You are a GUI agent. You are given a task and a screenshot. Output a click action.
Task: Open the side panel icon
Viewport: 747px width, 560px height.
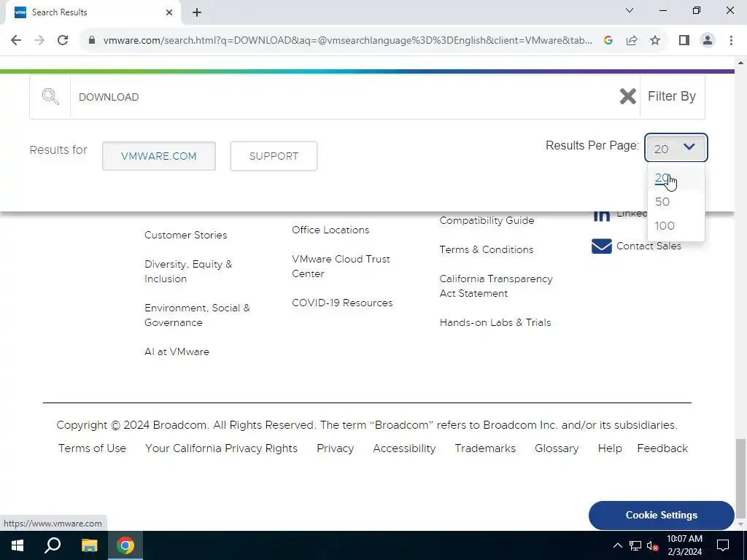point(684,40)
